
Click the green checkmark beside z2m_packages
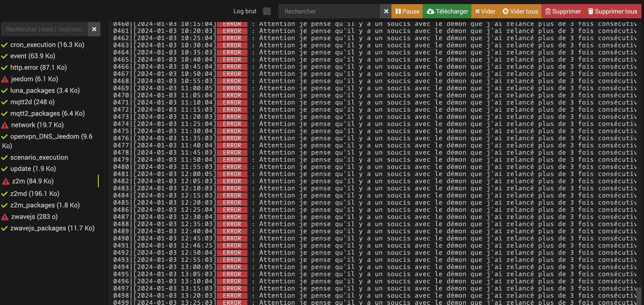pos(4,205)
